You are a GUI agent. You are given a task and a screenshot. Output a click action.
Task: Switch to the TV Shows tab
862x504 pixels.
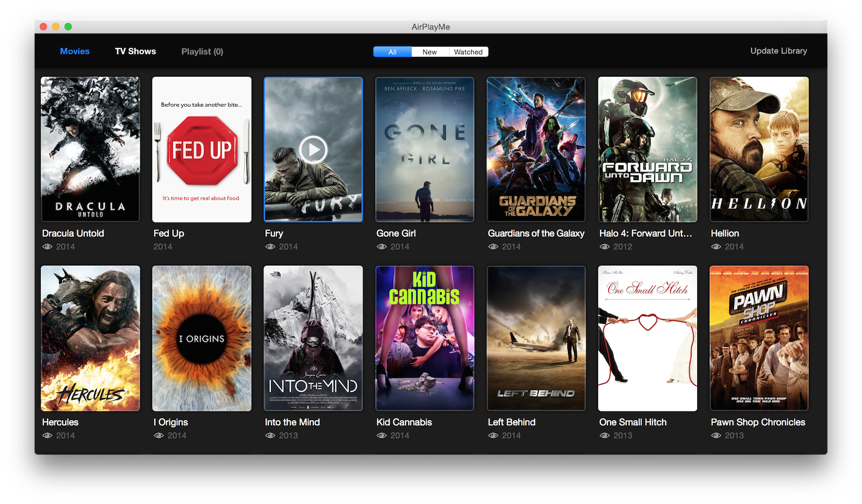[135, 51]
